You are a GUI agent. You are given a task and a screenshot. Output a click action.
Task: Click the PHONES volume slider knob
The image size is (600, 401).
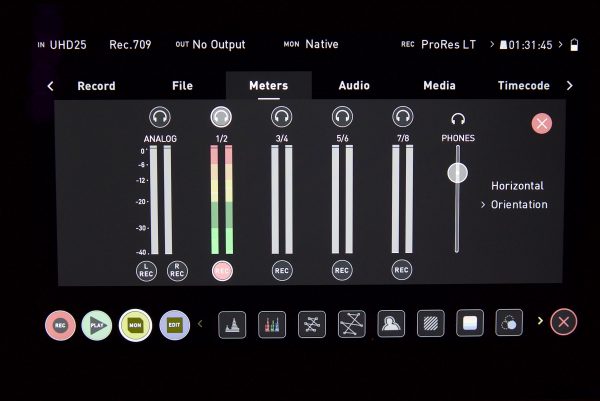[x=457, y=173]
